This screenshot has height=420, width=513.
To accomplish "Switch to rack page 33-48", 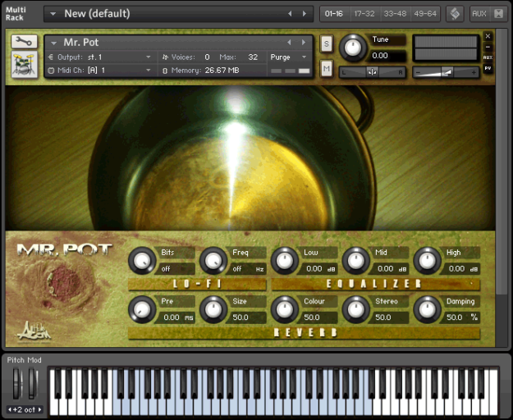I will pyautogui.click(x=395, y=14).
